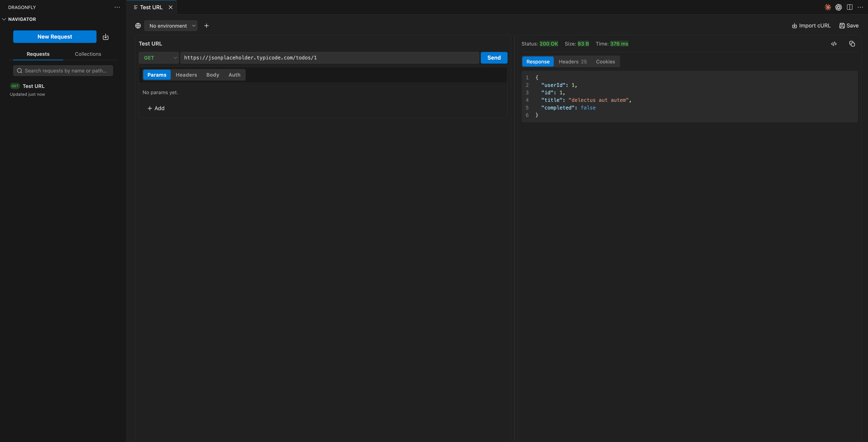868x442 pixels.
Task: Open the Test URL request in navigator
Action: click(x=63, y=90)
